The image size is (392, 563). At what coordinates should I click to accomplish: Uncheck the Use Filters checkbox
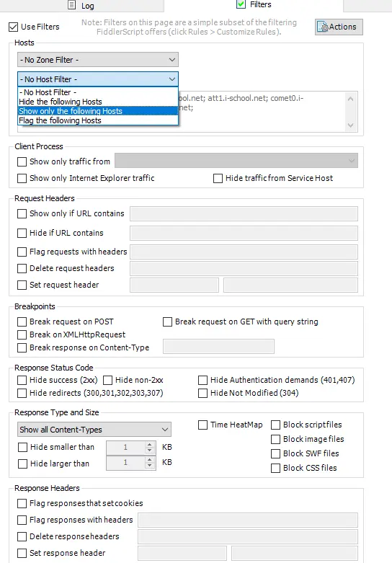tap(13, 27)
